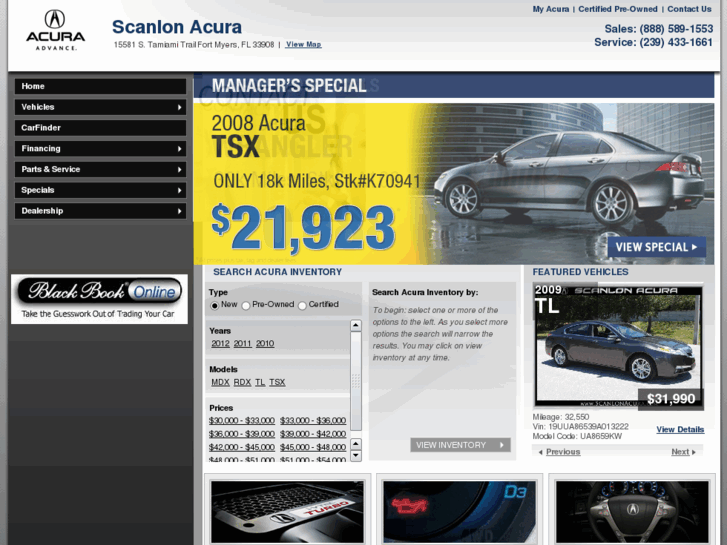Open the steering wheel dashboard thumbnail
The height and width of the screenshot is (545, 727).
(x=632, y=511)
